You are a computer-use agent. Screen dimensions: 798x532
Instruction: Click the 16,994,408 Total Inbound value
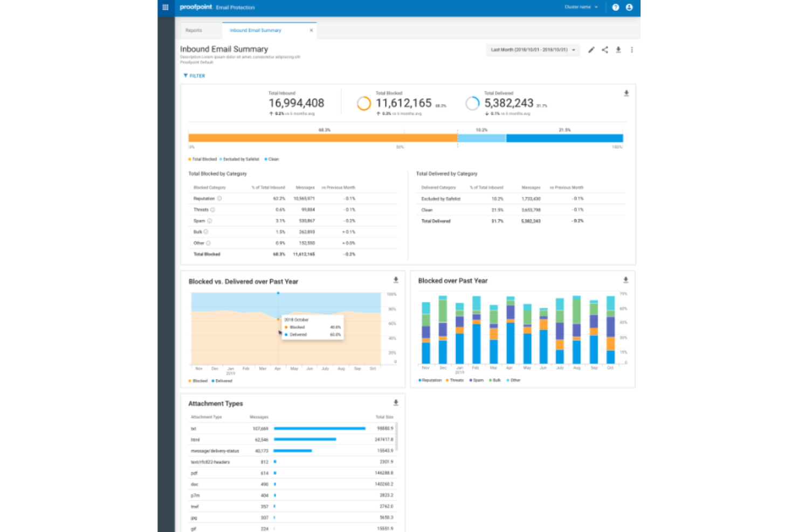(296, 103)
